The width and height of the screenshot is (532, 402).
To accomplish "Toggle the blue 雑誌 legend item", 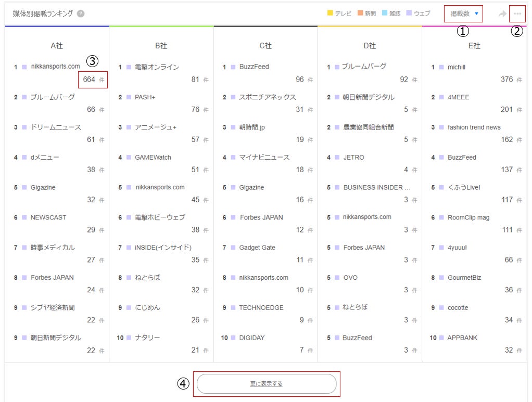I will click(x=391, y=13).
